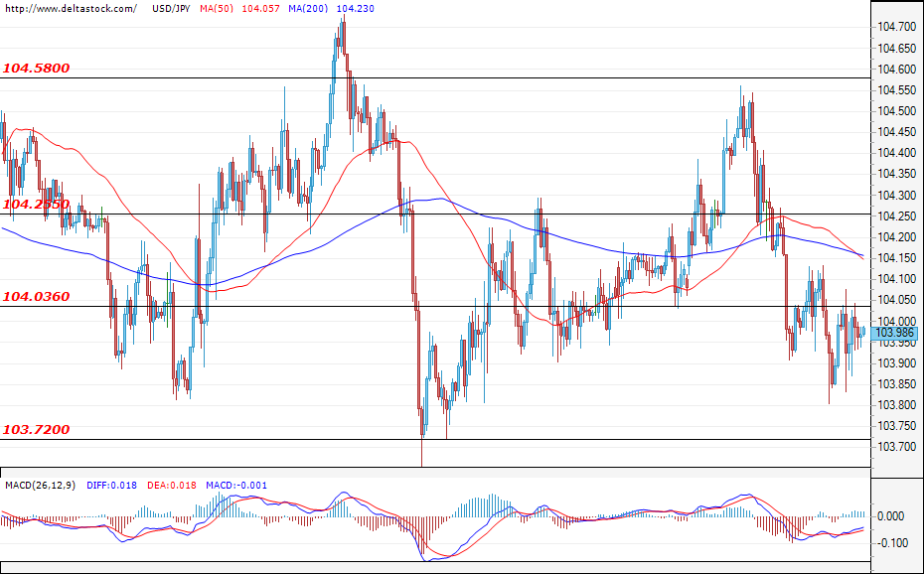The image size is (924, 574).
Task: Click the 104.400 price axis tick
Action: pyautogui.click(x=897, y=153)
